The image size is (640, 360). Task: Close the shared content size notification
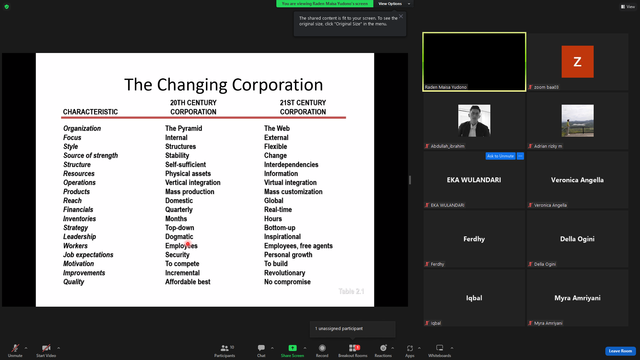[x=401, y=16]
